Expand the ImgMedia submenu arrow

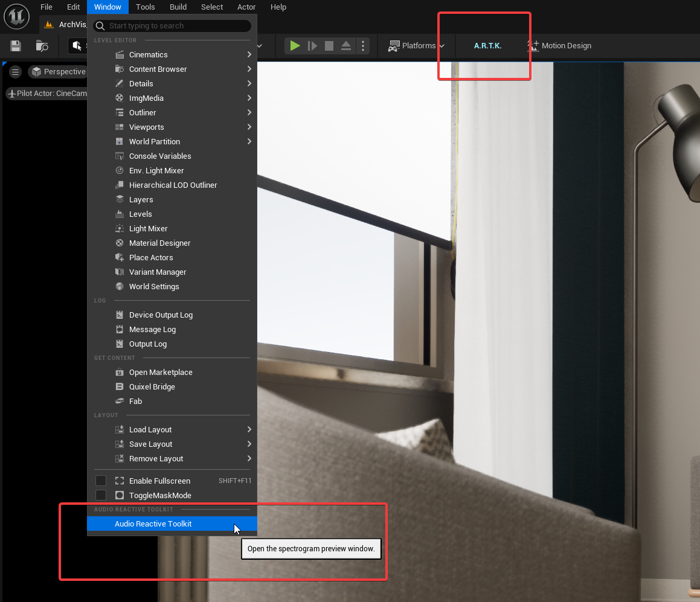coord(249,98)
